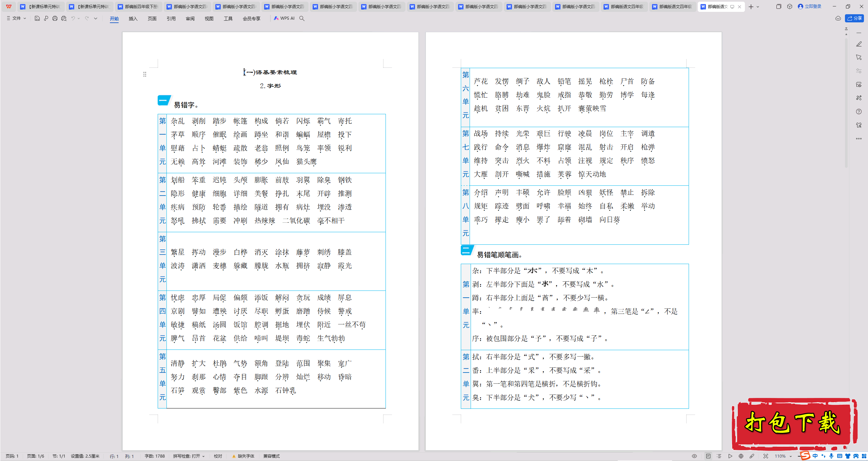Open the 开始 ribbon tab

coord(114,19)
